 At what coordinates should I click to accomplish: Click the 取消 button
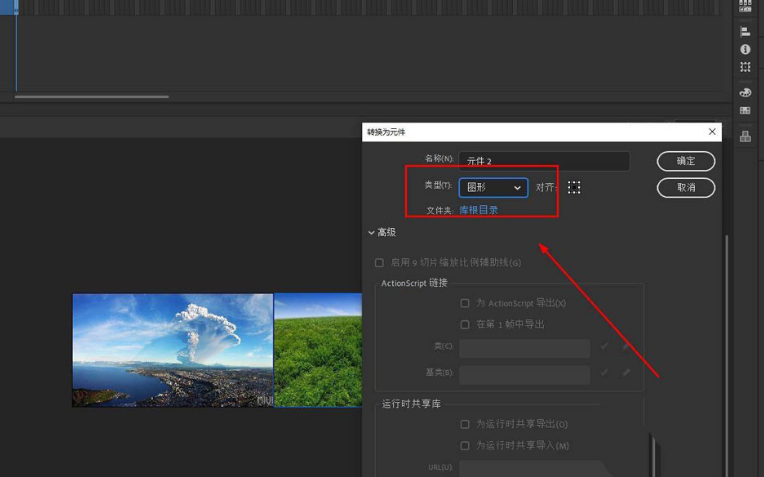pos(686,188)
